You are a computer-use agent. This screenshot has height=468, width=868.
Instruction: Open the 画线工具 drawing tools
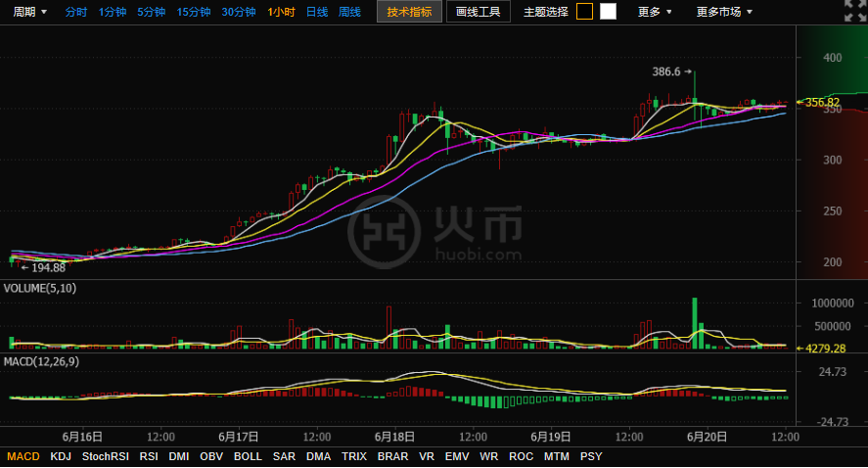pyautogui.click(x=479, y=12)
